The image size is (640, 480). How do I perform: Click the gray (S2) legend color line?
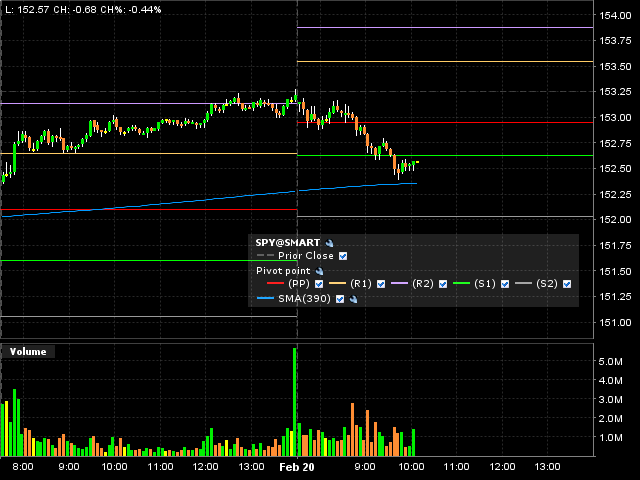(x=523, y=283)
